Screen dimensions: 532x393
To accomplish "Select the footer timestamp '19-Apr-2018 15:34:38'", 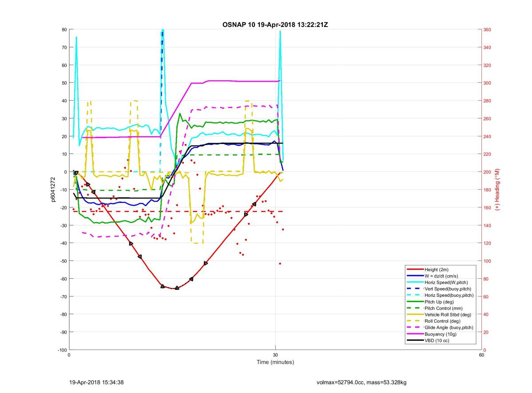I will (x=97, y=382).
